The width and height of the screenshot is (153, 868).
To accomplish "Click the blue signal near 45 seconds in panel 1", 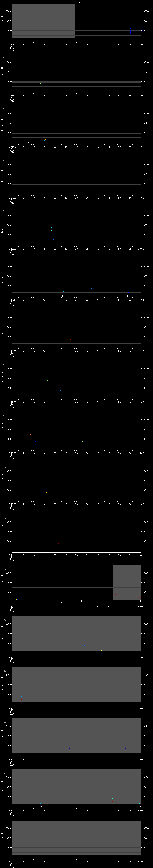I will (110, 23).
